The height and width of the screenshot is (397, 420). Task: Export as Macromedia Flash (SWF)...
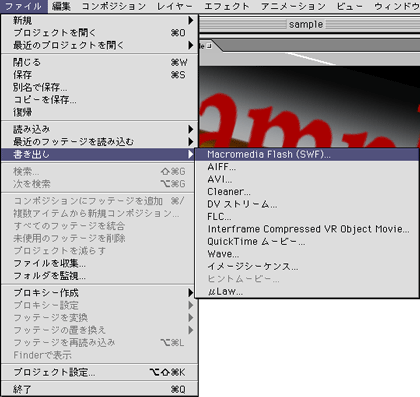click(307, 155)
